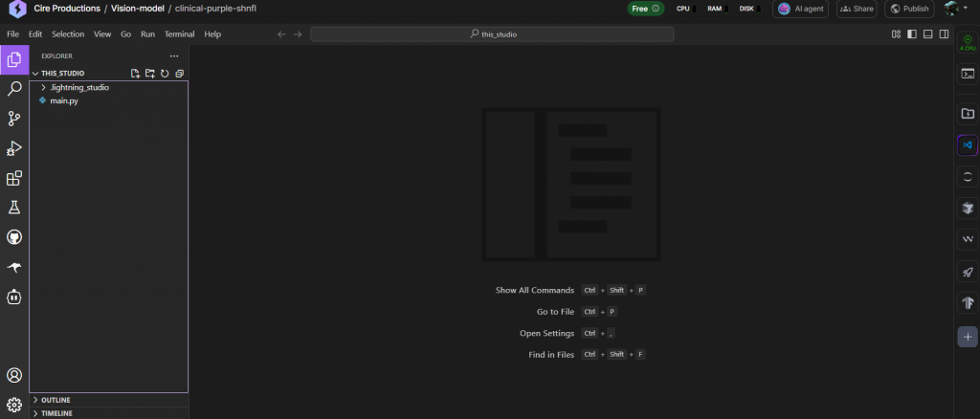980x419 pixels.
Task: Expand the OUTLINE section
Action: tap(55, 400)
